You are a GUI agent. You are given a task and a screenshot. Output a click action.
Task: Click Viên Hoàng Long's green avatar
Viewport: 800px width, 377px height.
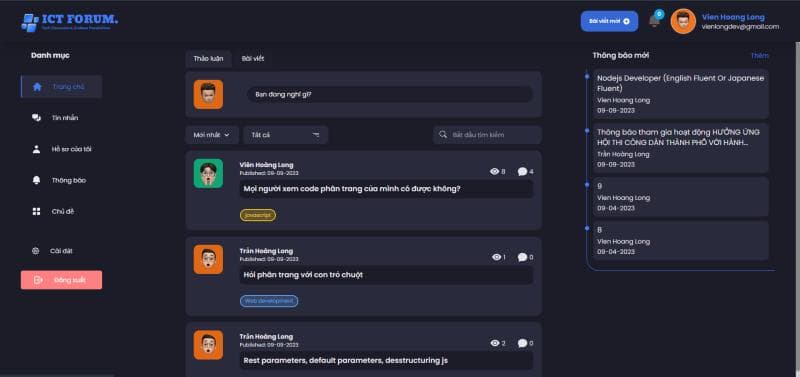click(x=208, y=173)
